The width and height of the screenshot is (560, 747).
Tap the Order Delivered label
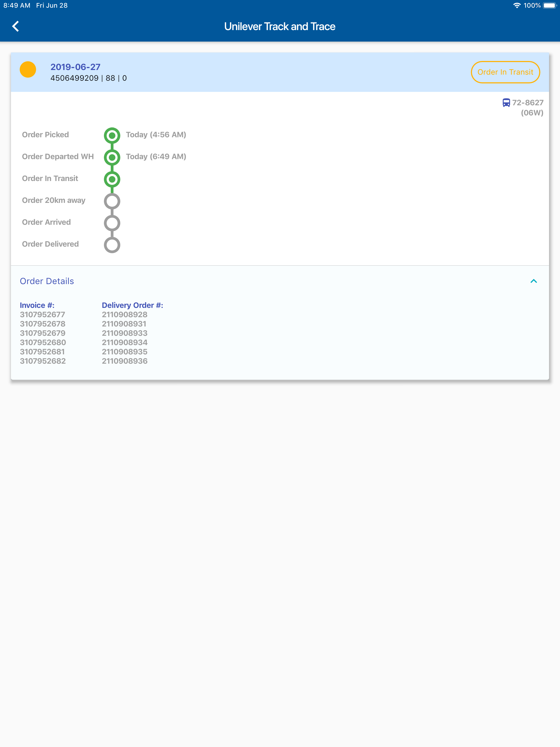pos(50,244)
